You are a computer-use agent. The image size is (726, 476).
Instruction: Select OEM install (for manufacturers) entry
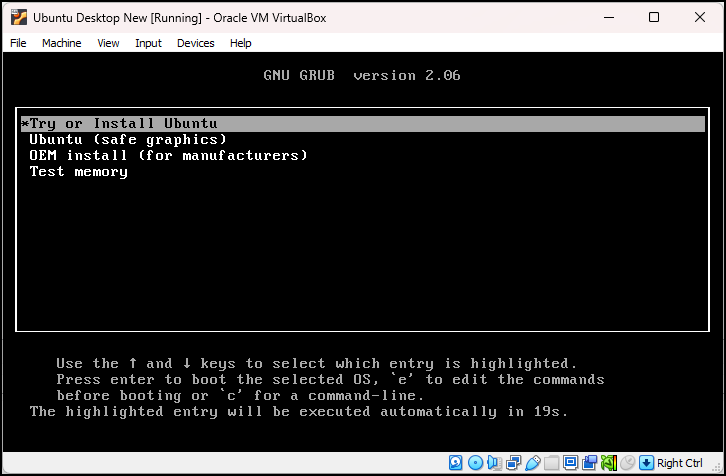(x=168, y=155)
